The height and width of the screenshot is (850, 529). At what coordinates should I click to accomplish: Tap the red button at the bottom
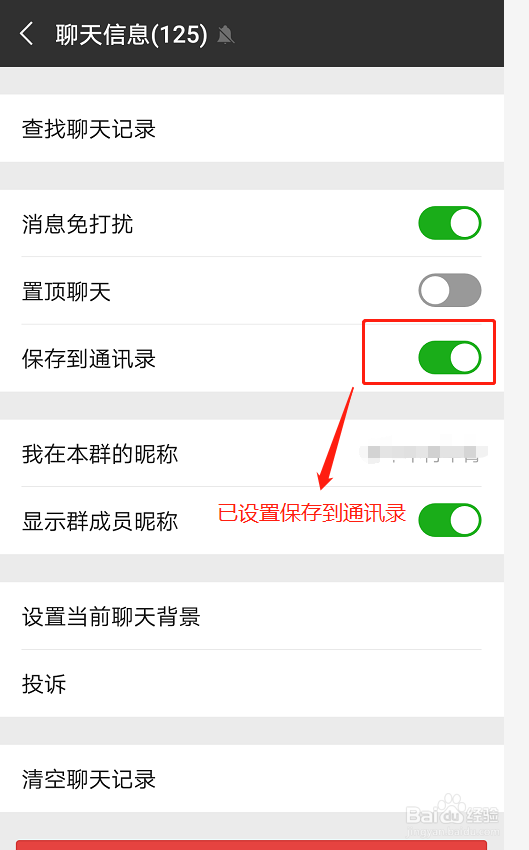point(251,845)
